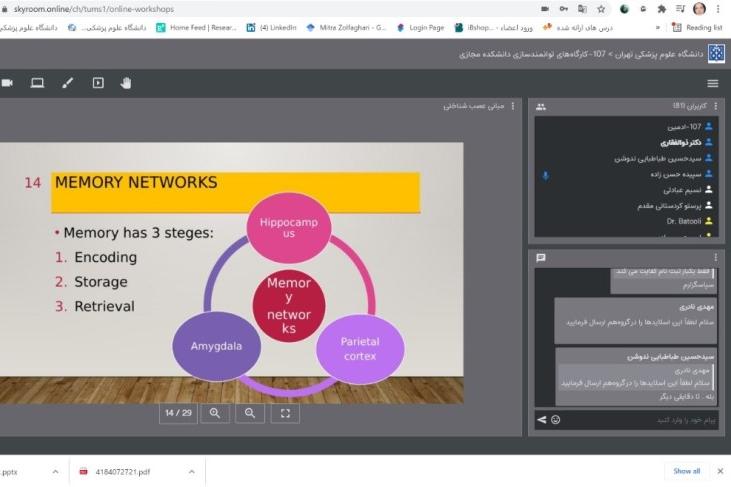The width and height of the screenshot is (731, 487).
Task: Zoom in on the slide
Action: 214,412
